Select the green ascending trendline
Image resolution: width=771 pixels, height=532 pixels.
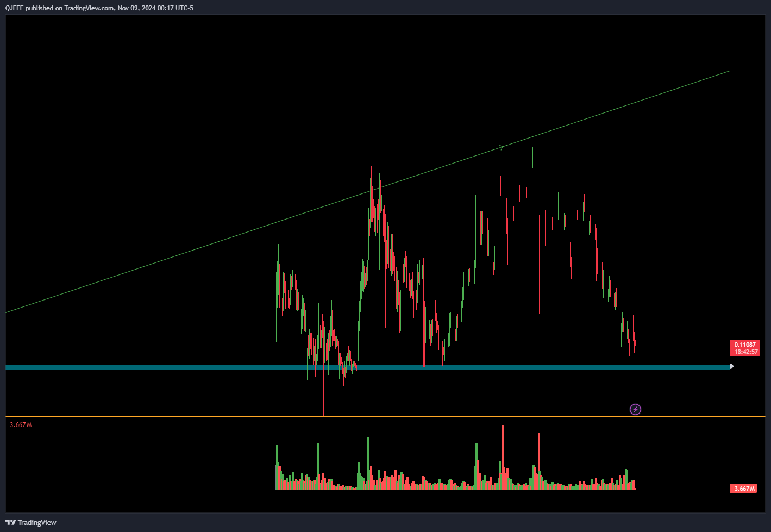point(367,192)
